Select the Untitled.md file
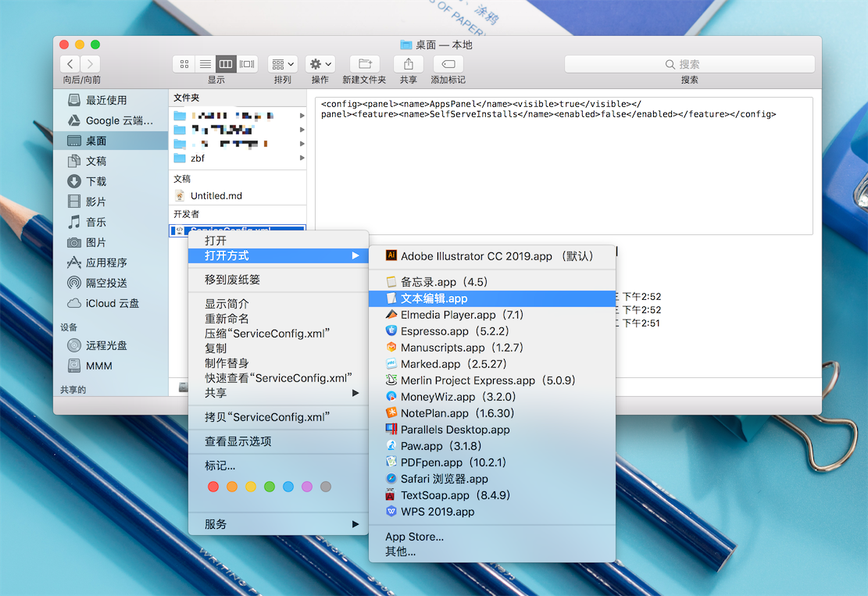This screenshot has height=596, width=868. (238, 196)
